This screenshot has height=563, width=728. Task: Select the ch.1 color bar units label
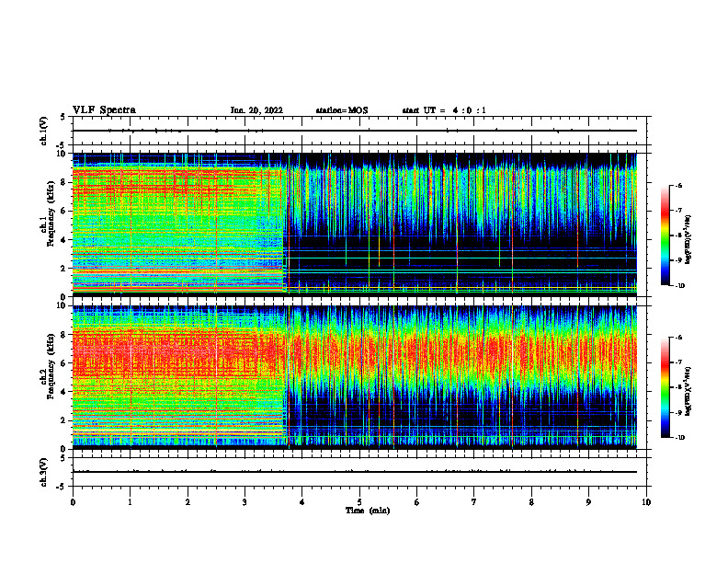(x=688, y=239)
